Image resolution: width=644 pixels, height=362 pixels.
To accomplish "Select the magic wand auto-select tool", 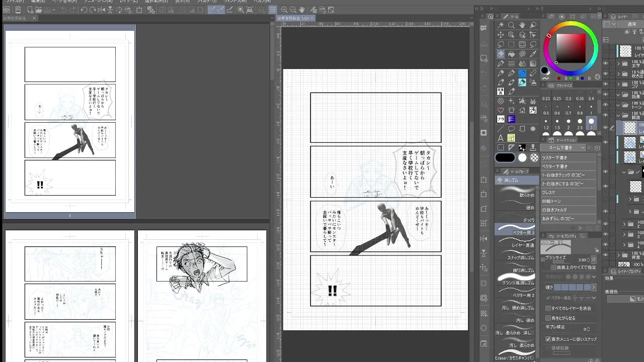I will pyautogui.click(x=501, y=25).
